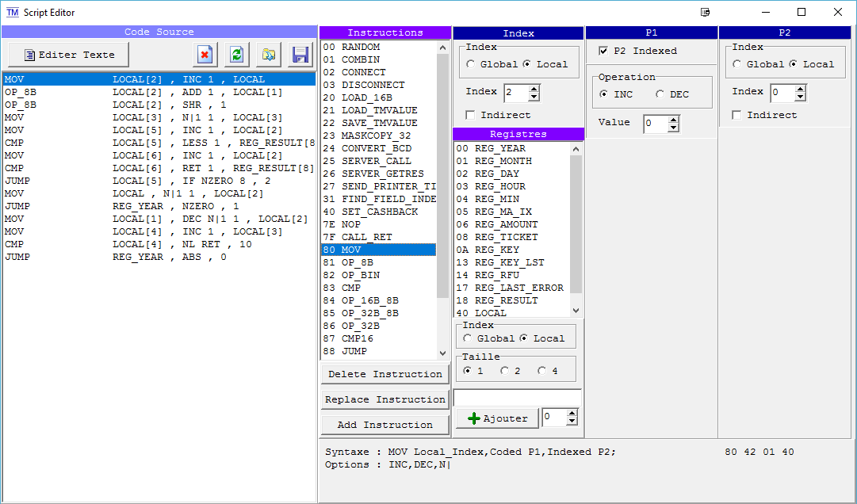This screenshot has width=857, height=504.
Task: Click the text field above the Ajouter button
Action: point(517,396)
